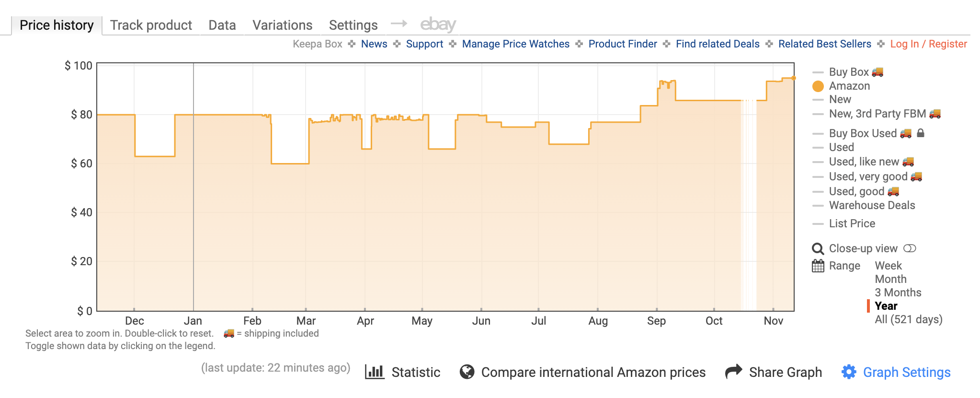980x398 pixels.
Task: Select the Week range option
Action: pos(889,266)
